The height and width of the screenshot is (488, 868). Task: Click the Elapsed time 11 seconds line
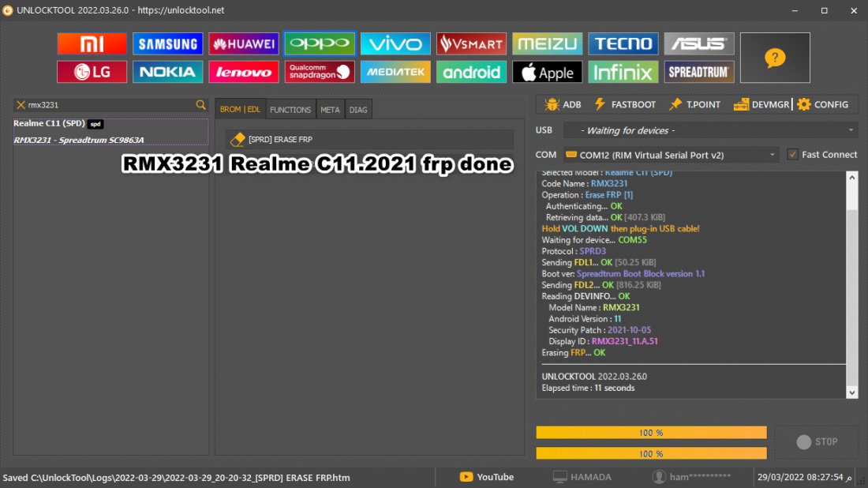588,388
